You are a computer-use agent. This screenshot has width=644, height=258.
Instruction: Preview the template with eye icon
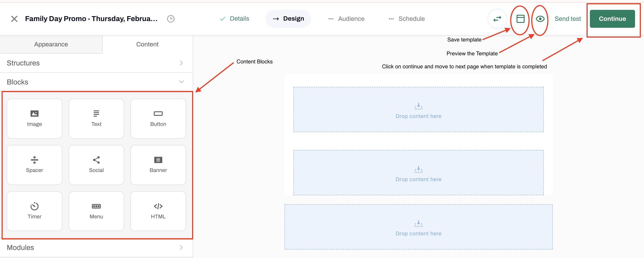[540, 19]
